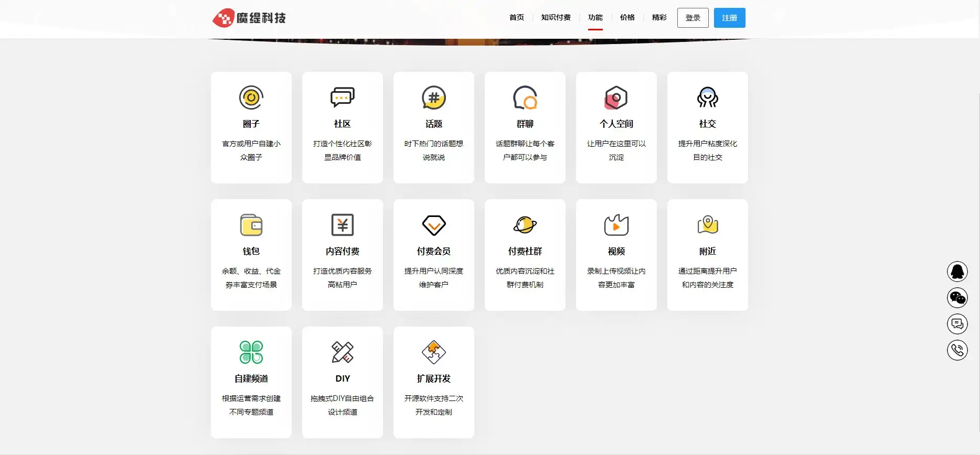This screenshot has width=980, height=455.
Task: Click the 登录 login button
Action: click(x=693, y=18)
